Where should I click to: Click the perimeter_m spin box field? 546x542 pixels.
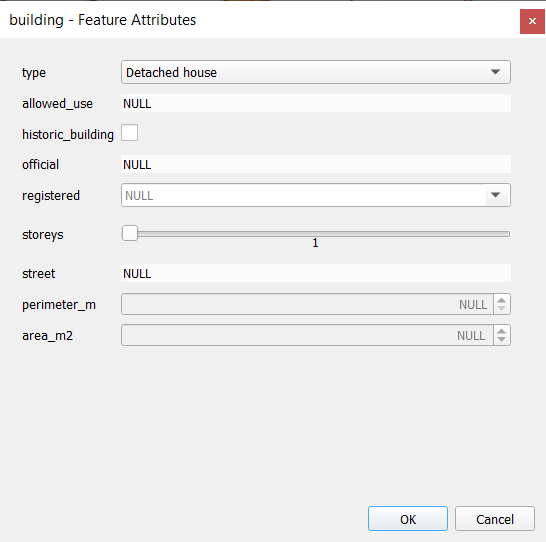click(307, 304)
